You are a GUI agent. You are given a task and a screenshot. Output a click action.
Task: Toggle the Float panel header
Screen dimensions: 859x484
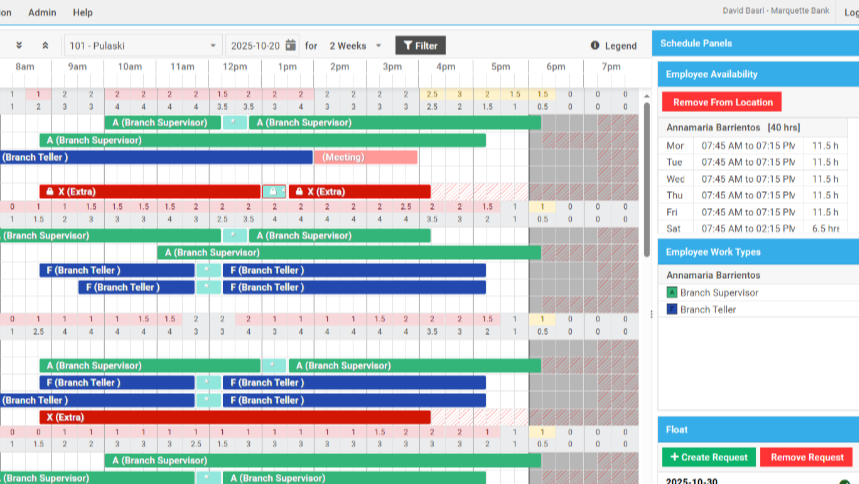click(758, 430)
